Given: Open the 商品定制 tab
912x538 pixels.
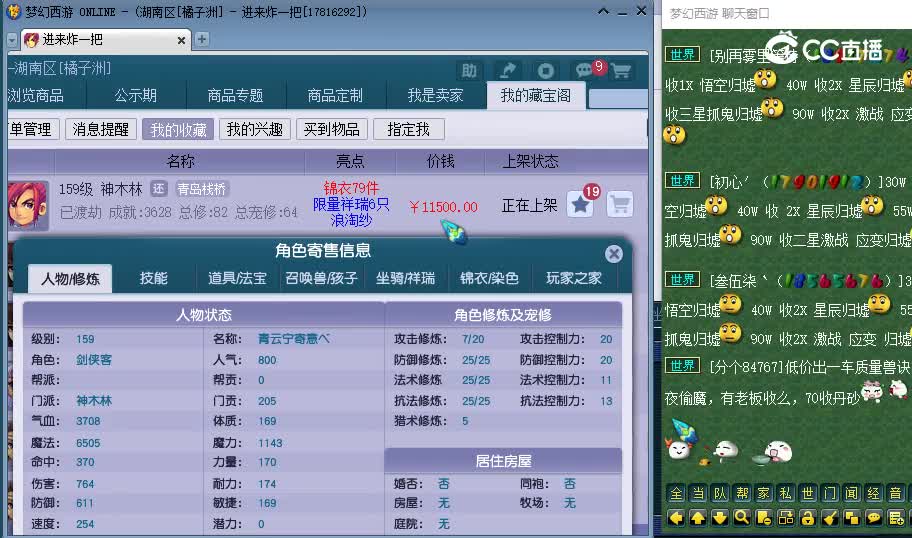Looking at the screenshot, I should 336,95.
